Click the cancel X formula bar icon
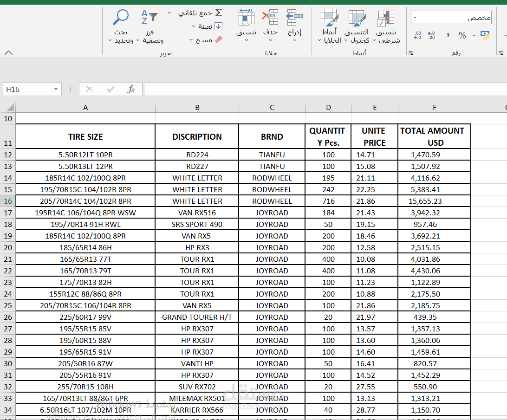The height and width of the screenshot is (420, 507). [90, 89]
